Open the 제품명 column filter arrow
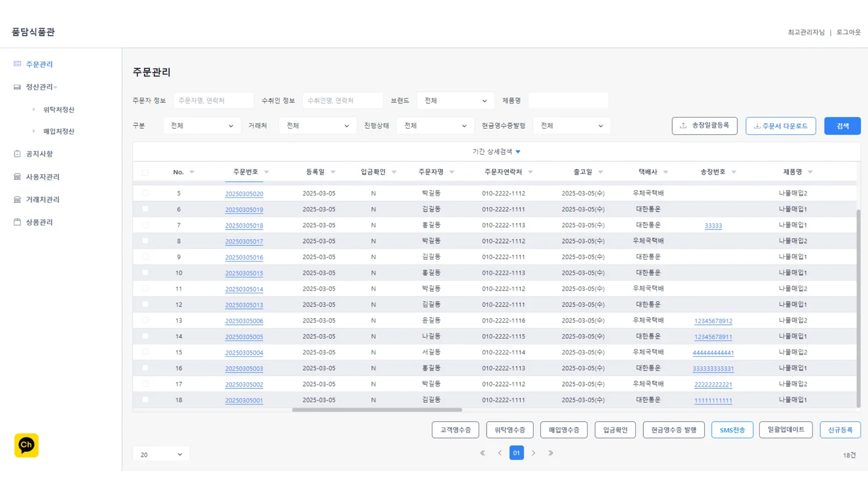The width and height of the screenshot is (868, 488). click(811, 172)
